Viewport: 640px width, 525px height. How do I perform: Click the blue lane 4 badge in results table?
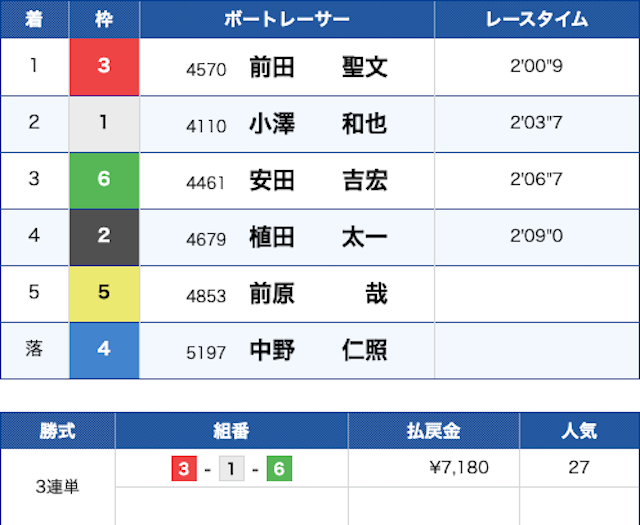tap(104, 351)
